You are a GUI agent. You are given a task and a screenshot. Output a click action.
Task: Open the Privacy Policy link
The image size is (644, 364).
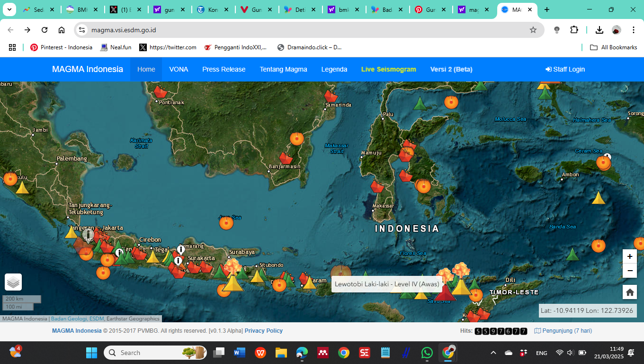(264, 331)
